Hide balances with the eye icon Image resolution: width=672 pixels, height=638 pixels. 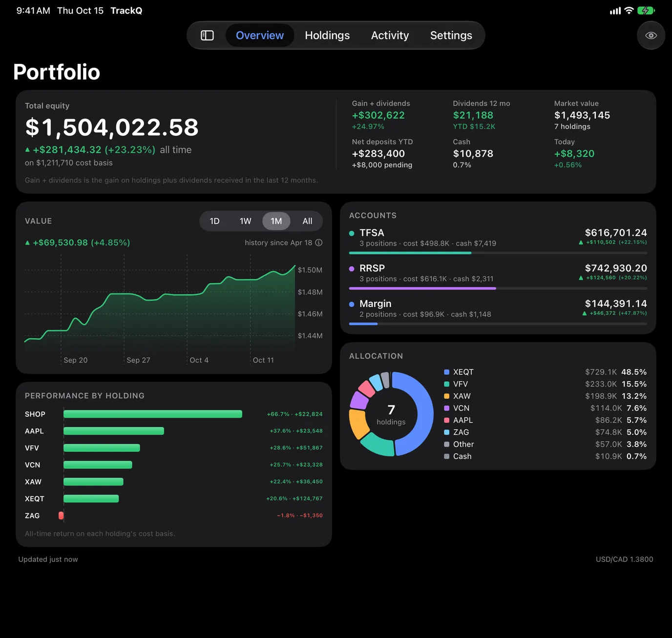point(651,36)
